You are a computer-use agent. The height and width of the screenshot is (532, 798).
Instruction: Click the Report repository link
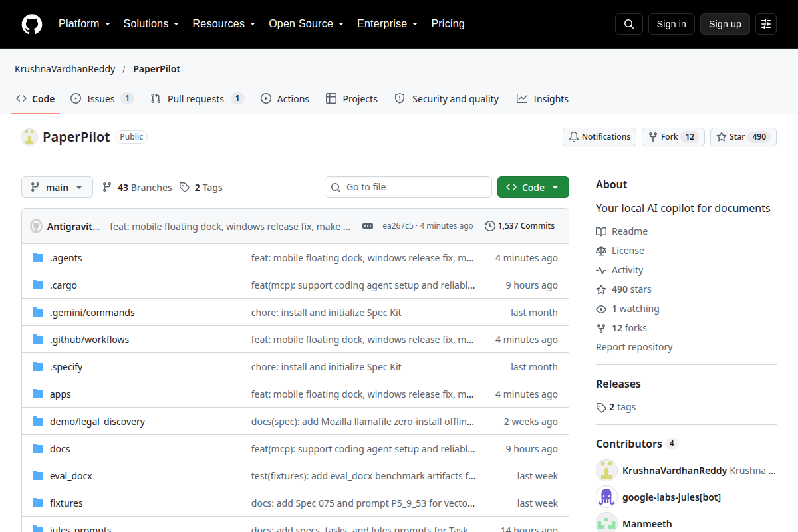pyautogui.click(x=634, y=347)
